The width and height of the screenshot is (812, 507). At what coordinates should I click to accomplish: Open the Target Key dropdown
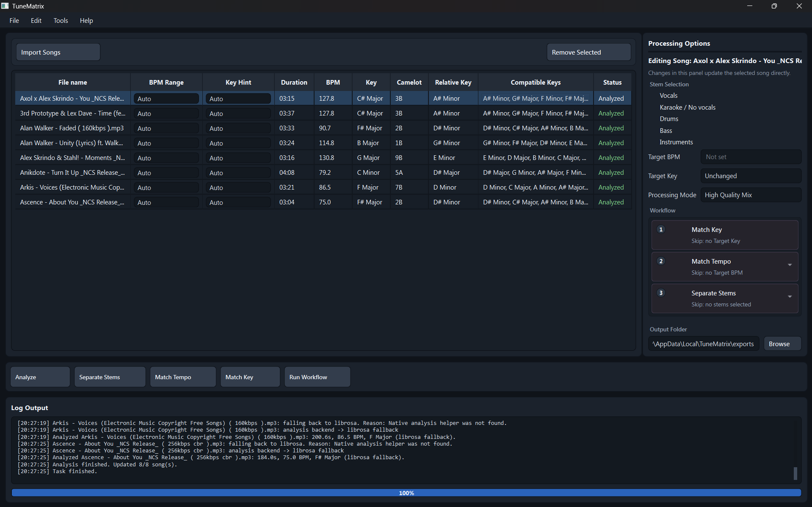pos(751,176)
